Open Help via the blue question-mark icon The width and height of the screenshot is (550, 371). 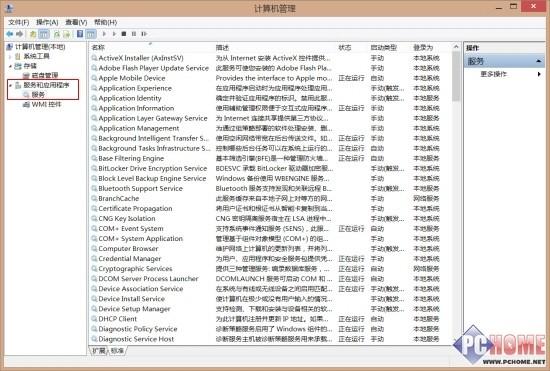click(x=80, y=34)
